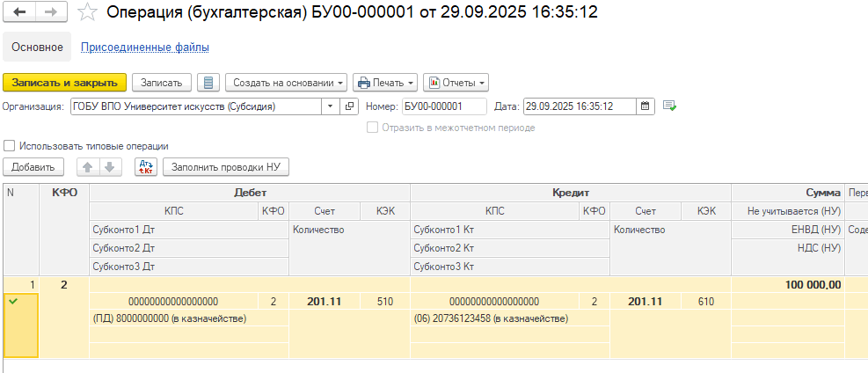Open the organization card via the square icon
The height and width of the screenshot is (373, 868).
click(x=349, y=106)
